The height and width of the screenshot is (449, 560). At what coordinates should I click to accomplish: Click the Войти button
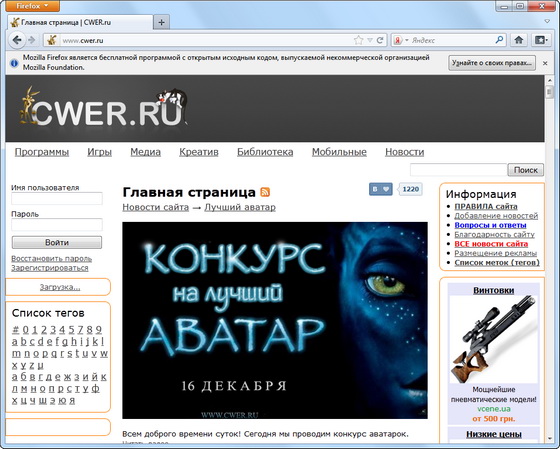pyautogui.click(x=57, y=243)
